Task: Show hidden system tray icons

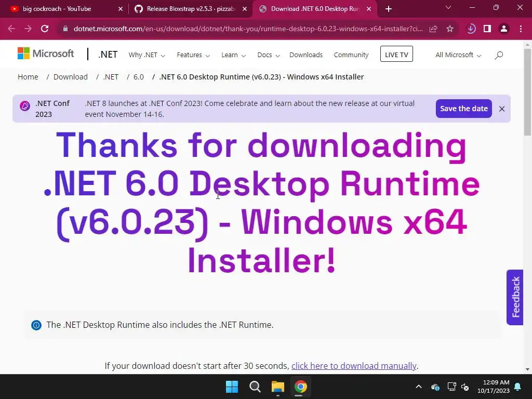Action: click(419, 387)
